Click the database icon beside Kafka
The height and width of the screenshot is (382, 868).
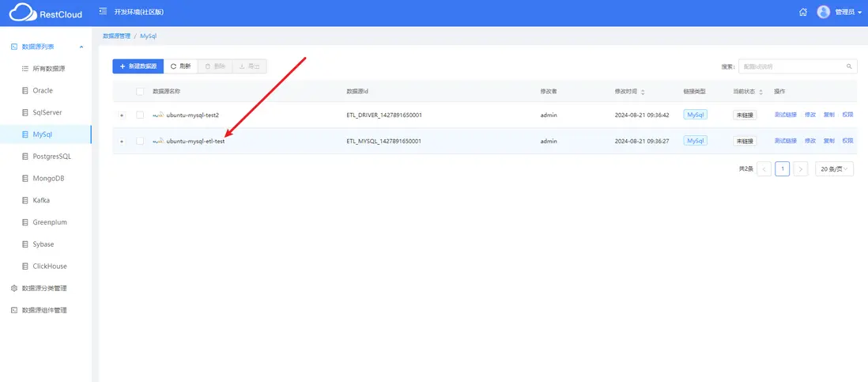[x=25, y=200]
